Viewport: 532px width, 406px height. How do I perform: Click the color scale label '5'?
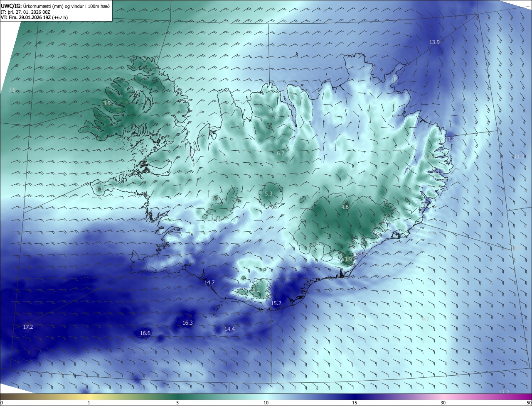pyautogui.click(x=177, y=403)
